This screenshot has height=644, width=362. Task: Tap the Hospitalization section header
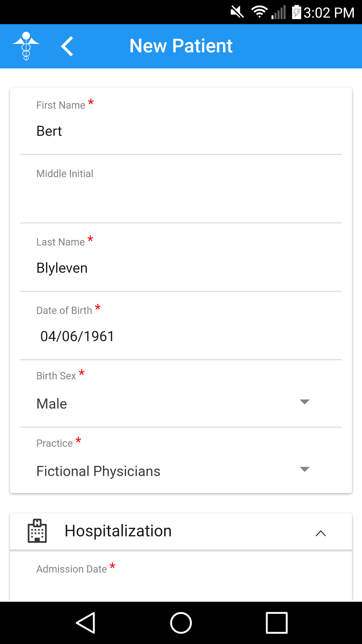pos(118,531)
